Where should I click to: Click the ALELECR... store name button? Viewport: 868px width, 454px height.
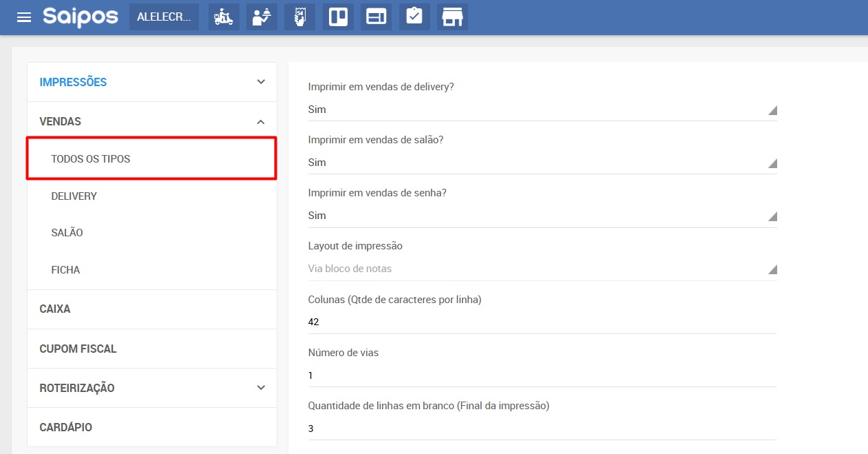164,17
